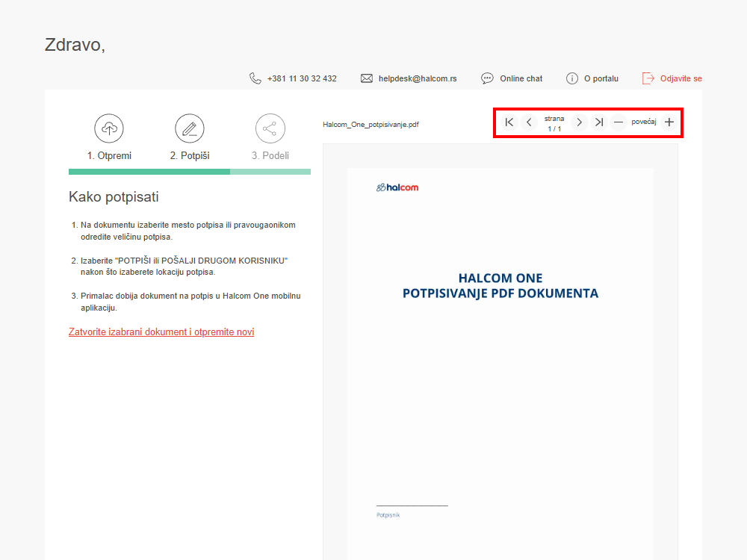747x560 pixels.
Task: Click the red logout door icon
Action: tap(648, 78)
